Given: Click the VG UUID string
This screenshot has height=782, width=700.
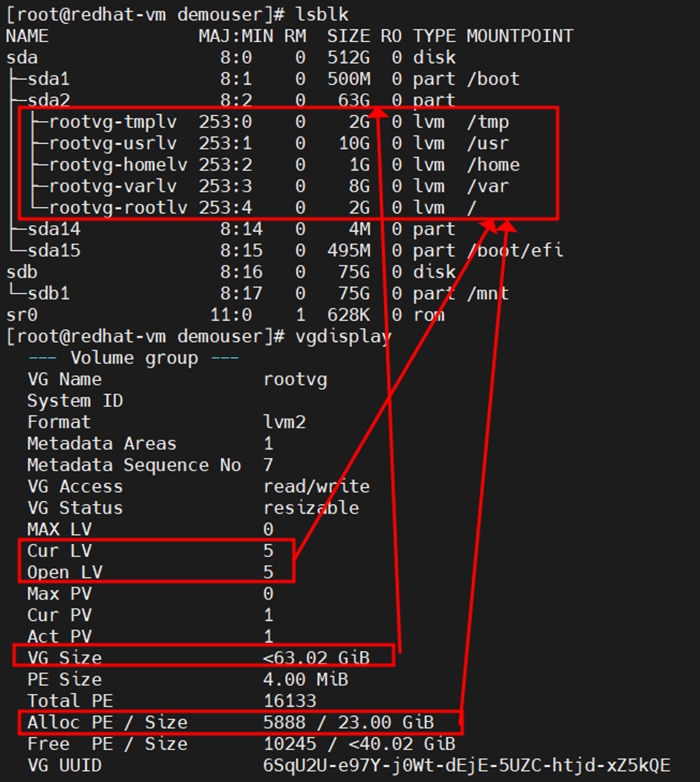Looking at the screenshot, I should (466, 766).
